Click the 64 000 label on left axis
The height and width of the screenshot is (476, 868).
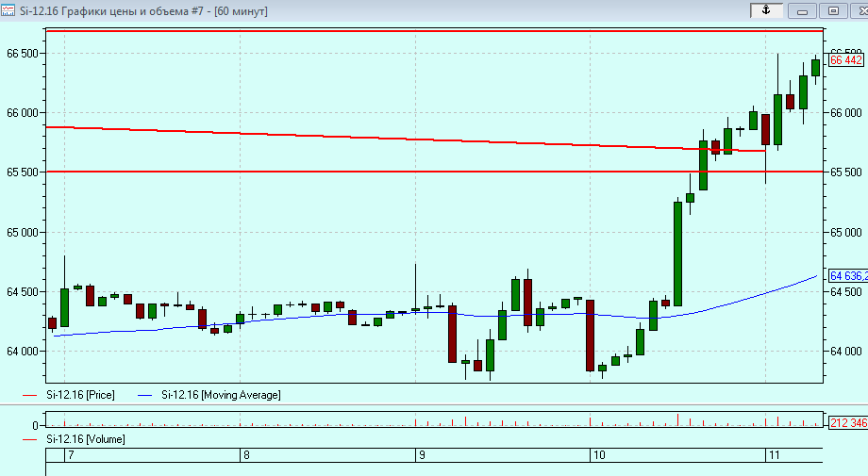pyautogui.click(x=22, y=352)
